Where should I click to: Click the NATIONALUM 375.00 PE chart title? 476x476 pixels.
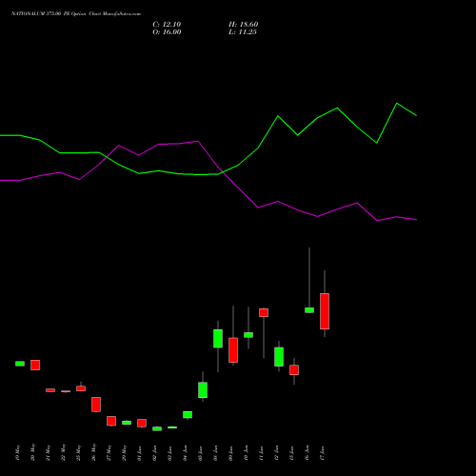pos(76,14)
